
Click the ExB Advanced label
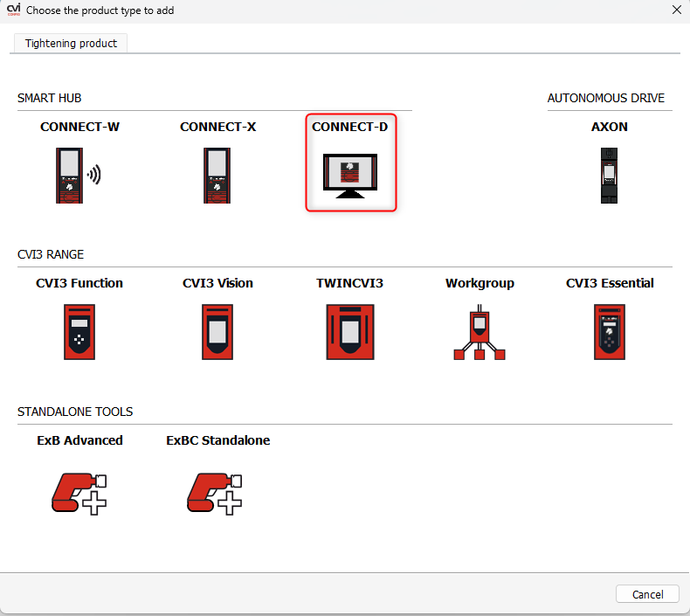click(x=79, y=440)
